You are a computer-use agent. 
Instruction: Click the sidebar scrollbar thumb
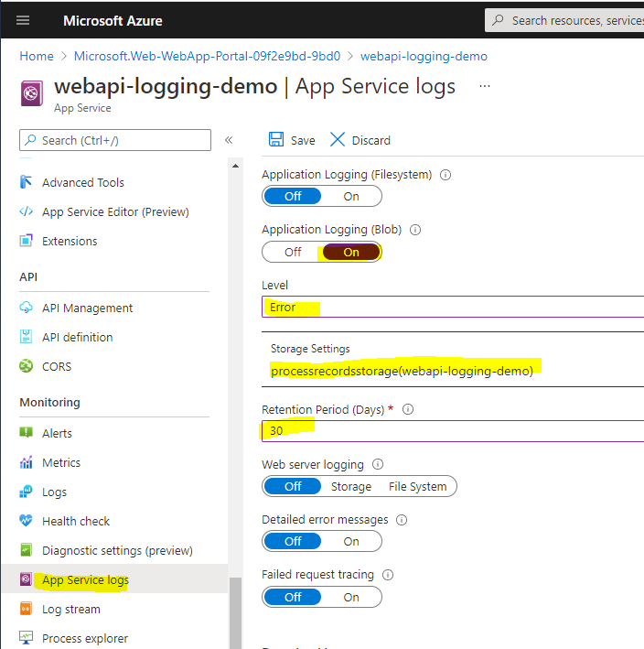click(235, 613)
